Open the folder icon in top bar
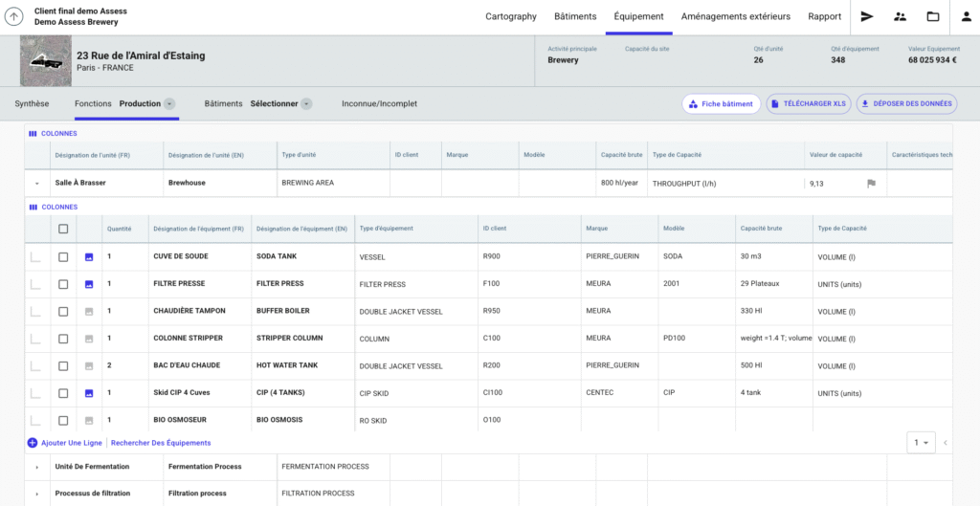The height and width of the screenshot is (506, 980). tap(932, 16)
